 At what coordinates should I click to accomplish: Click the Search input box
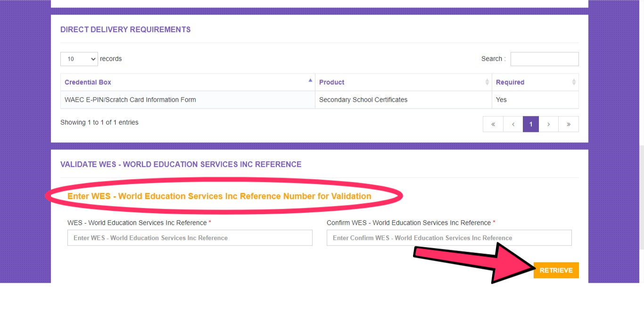pos(544,58)
